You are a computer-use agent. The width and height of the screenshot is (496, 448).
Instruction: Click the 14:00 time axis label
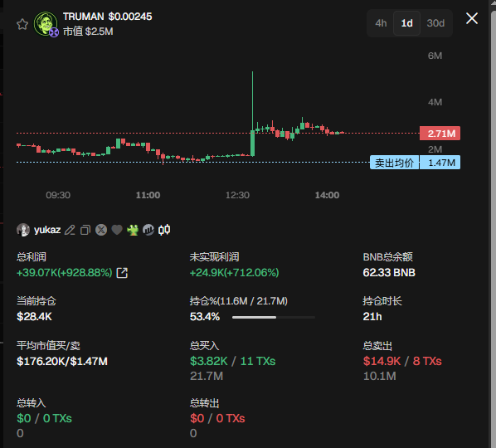tap(327, 195)
